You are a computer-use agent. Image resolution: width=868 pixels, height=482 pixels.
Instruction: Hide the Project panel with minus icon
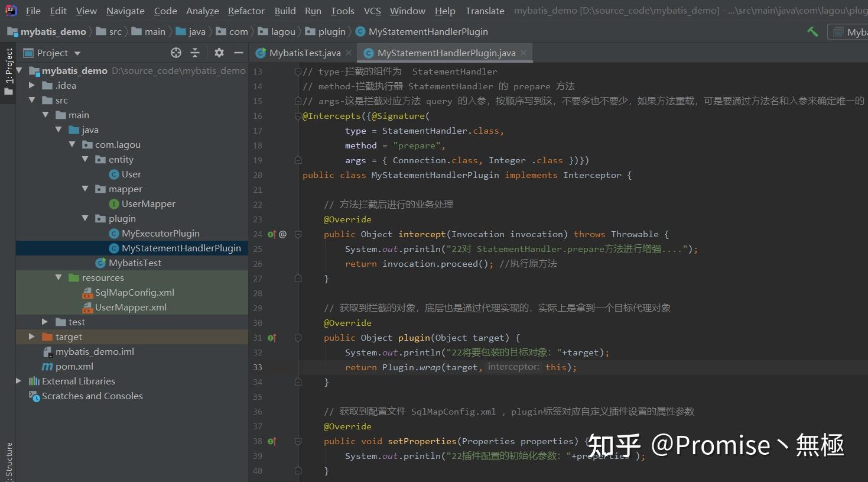tap(239, 53)
